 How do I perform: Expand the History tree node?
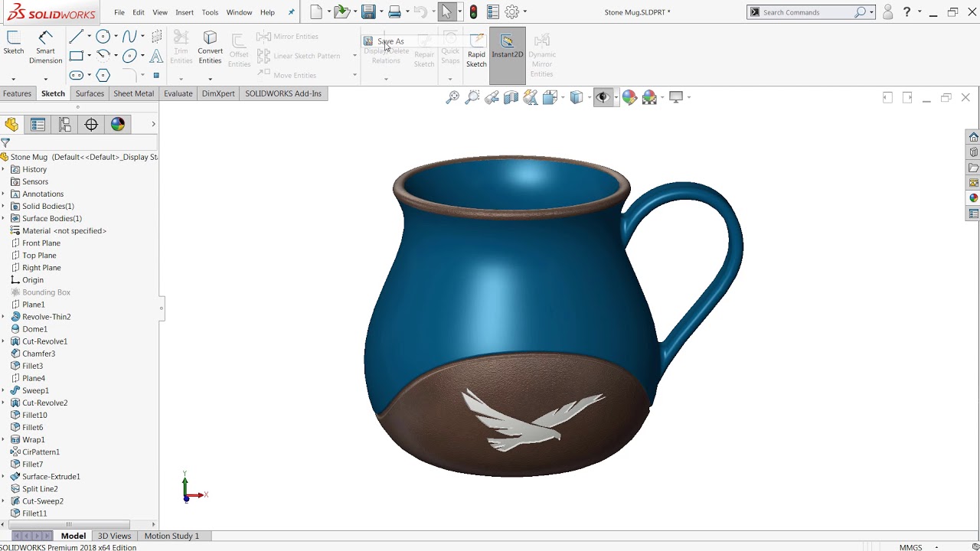[3, 169]
